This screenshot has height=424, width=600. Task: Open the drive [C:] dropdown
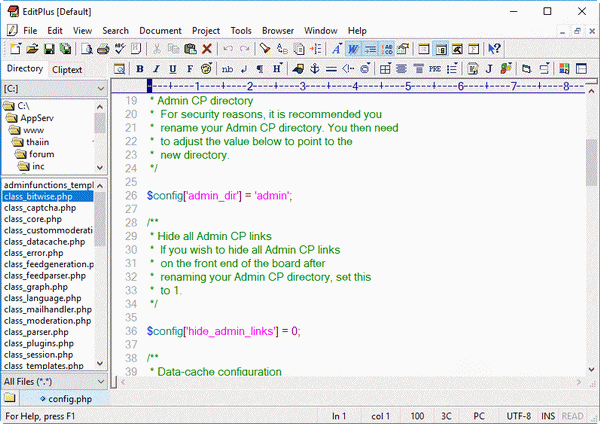coord(98,89)
